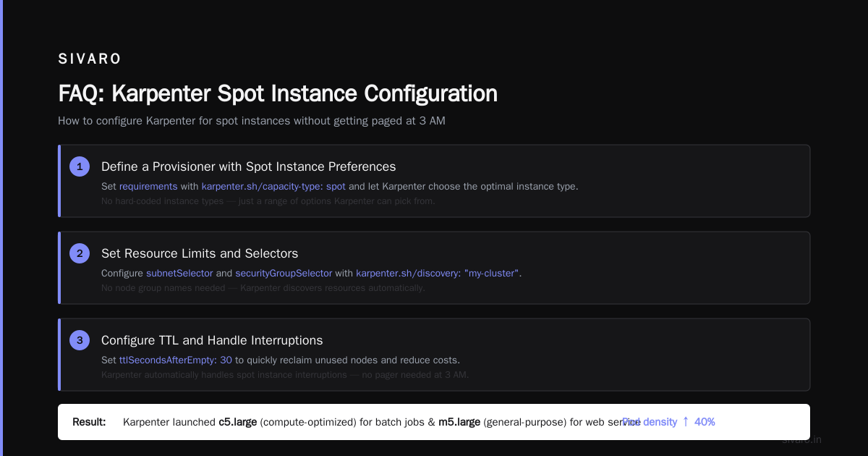The width and height of the screenshot is (868, 456).
Task: Click the step 2 number badge
Action: [x=80, y=253]
